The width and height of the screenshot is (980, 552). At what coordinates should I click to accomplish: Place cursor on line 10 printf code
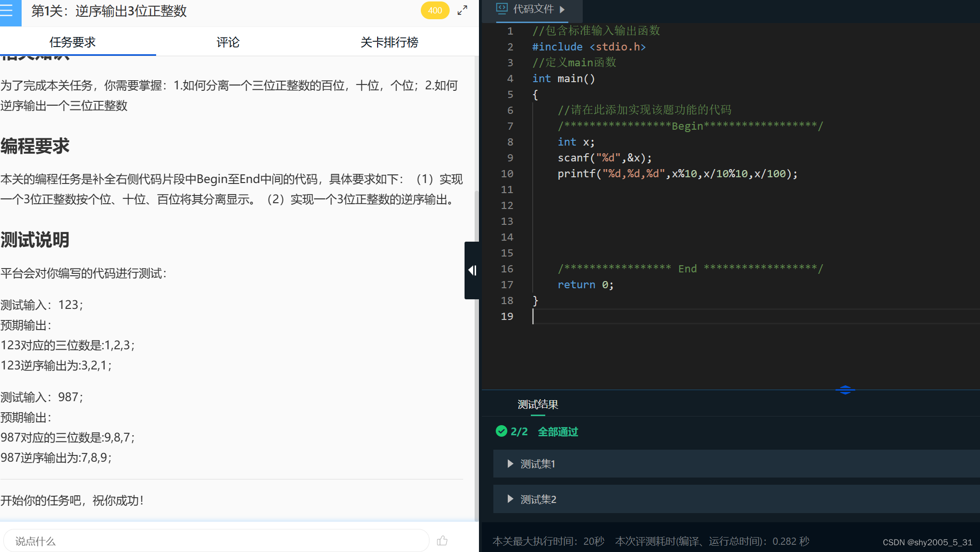676,174
